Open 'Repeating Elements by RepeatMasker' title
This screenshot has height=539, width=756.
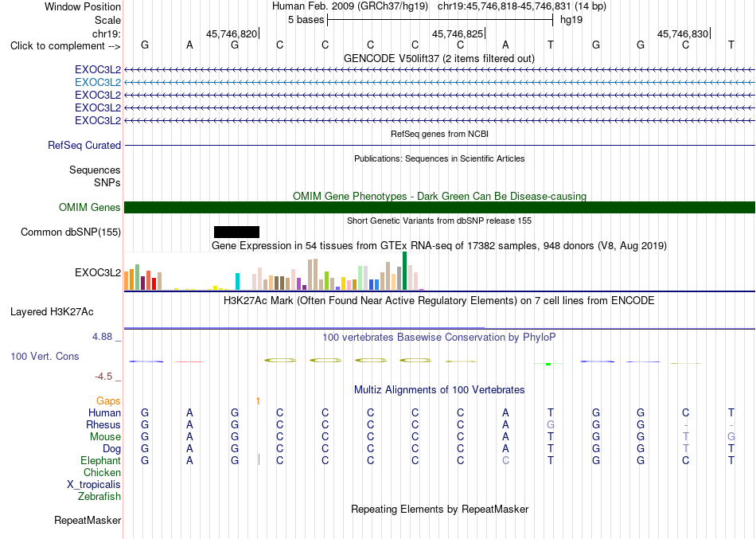point(439,509)
